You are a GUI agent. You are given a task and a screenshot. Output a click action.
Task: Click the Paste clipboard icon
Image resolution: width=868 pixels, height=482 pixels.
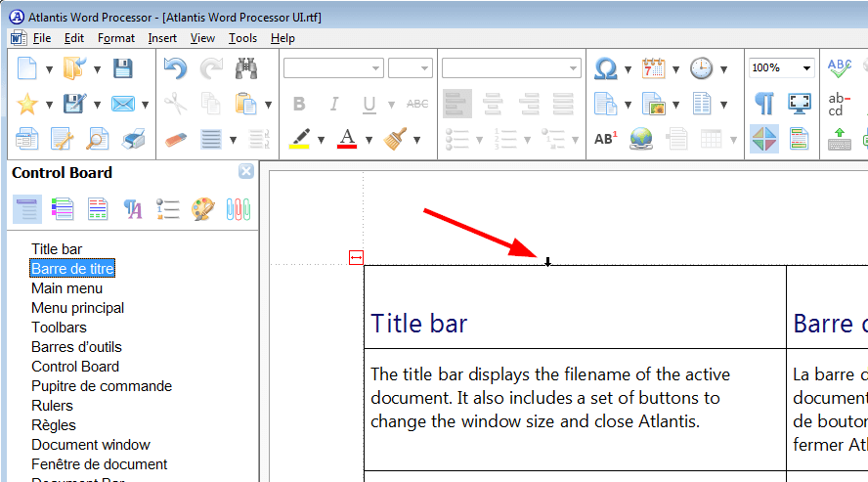point(245,104)
